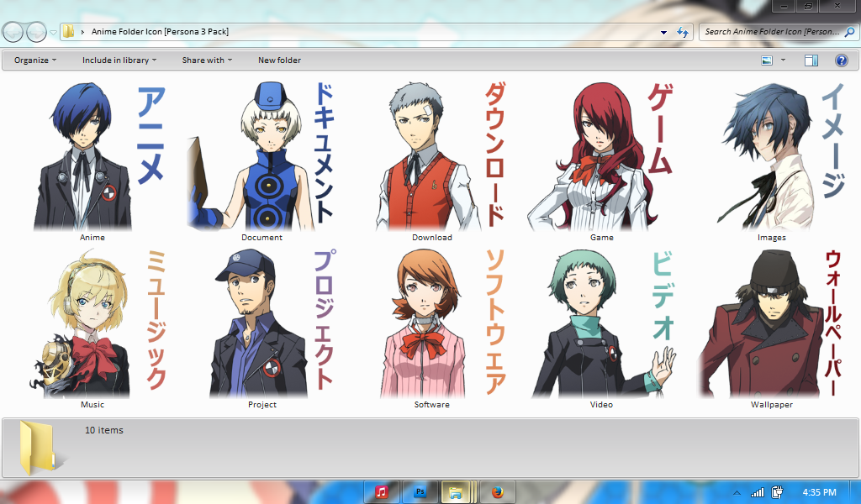Screen dimensions: 861x504
Task: Minimize the Explorer window
Action: click(784, 6)
